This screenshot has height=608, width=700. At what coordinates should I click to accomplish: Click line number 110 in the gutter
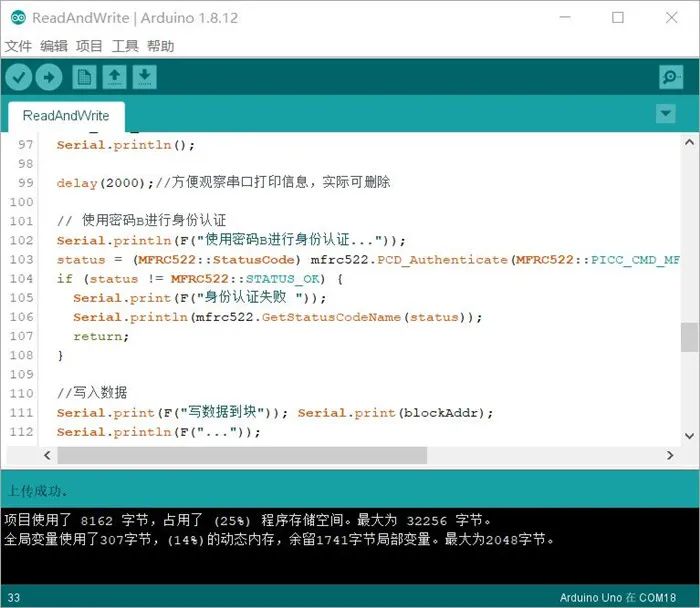pyautogui.click(x=22, y=393)
